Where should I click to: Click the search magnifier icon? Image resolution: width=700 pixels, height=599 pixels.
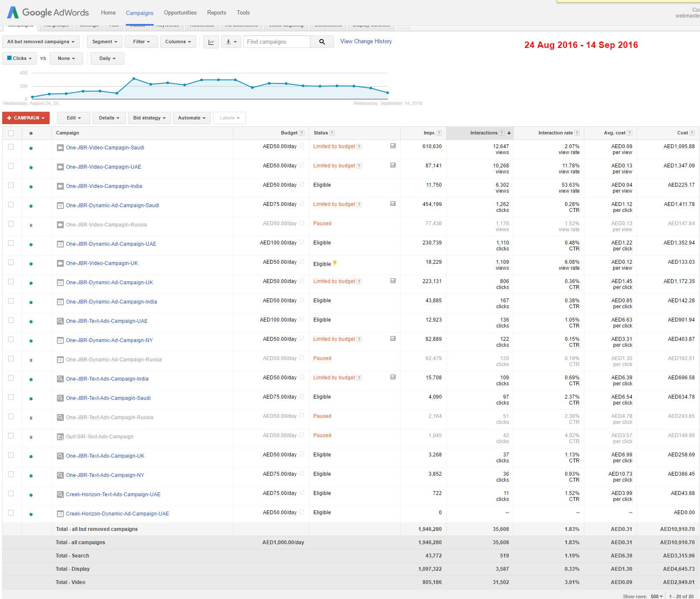(322, 42)
